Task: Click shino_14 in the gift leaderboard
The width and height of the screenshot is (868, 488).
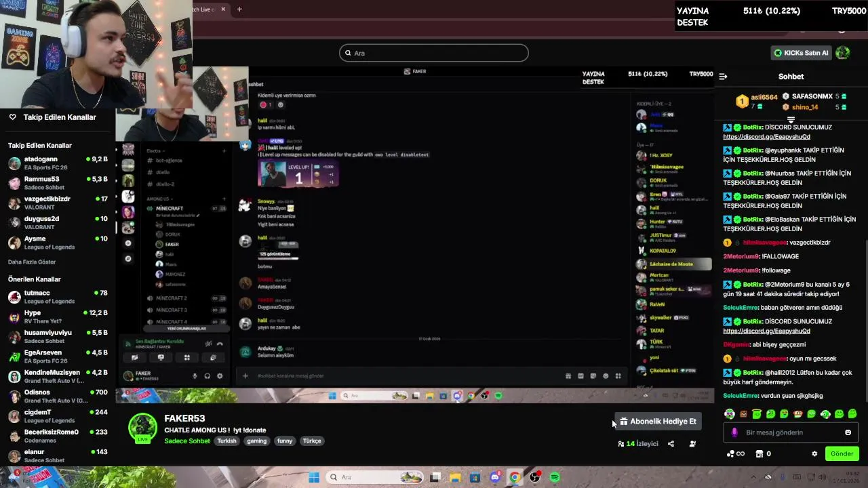Action: coord(805,107)
